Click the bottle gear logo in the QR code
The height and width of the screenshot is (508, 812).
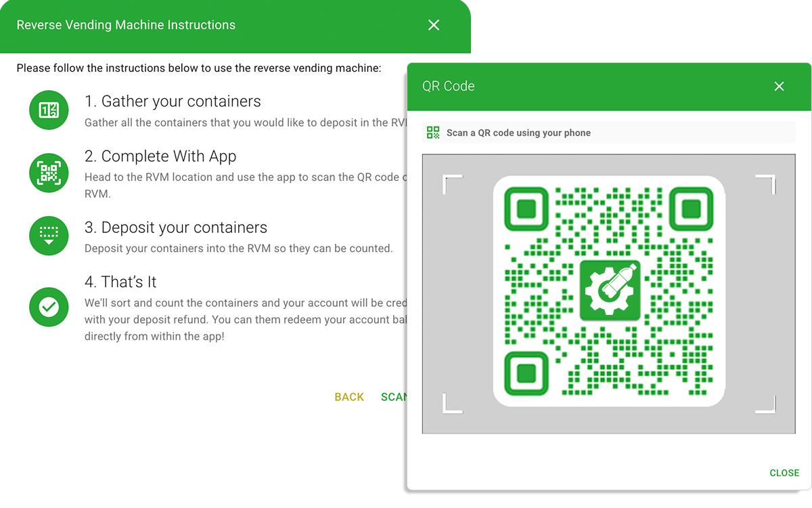click(609, 291)
